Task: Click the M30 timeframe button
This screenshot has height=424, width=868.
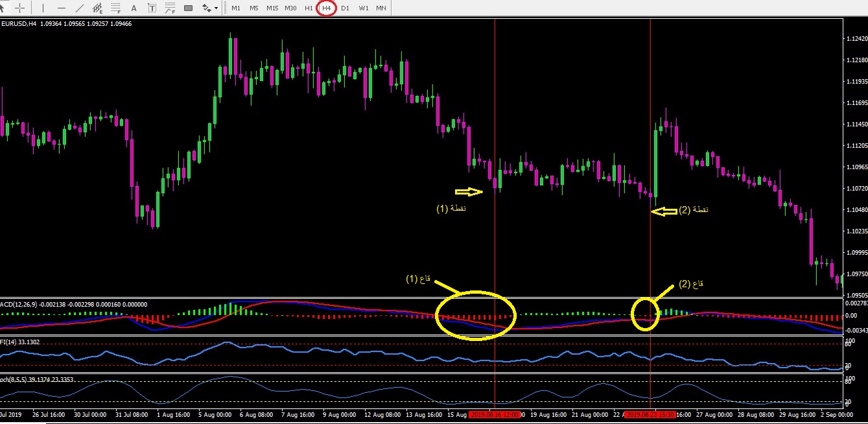Action: [x=291, y=8]
